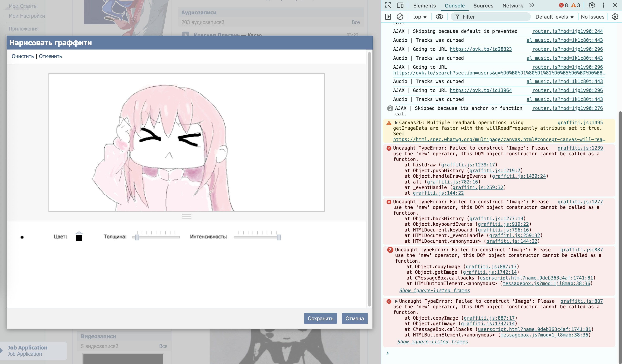Click the canvas resize handle below drawing
622x364 pixels.
[x=186, y=216]
